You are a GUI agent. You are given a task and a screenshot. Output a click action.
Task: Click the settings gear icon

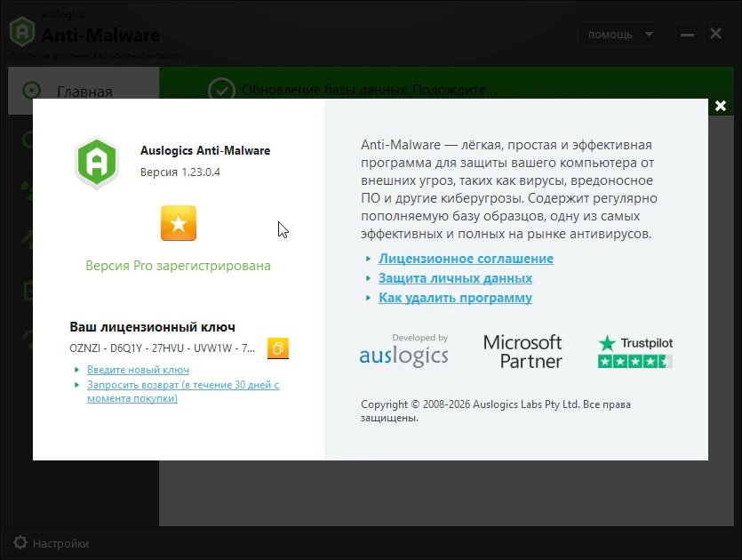click(x=20, y=542)
